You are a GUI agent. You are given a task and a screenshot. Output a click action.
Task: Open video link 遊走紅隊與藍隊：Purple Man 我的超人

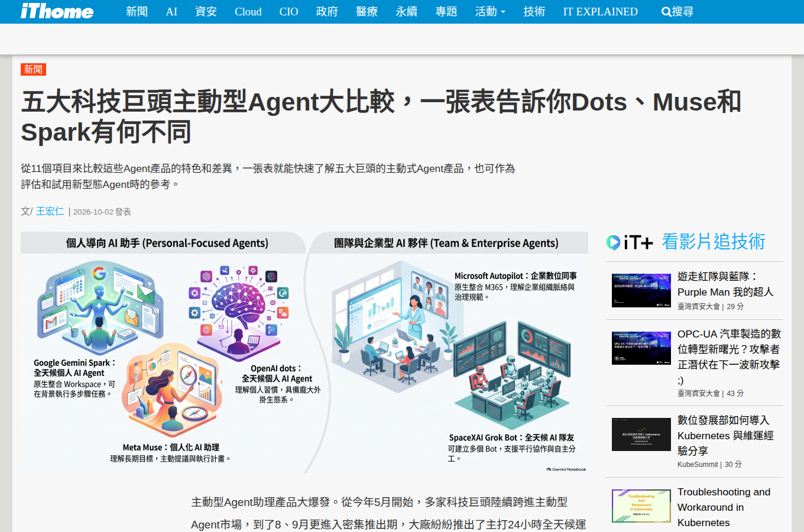pos(725,284)
